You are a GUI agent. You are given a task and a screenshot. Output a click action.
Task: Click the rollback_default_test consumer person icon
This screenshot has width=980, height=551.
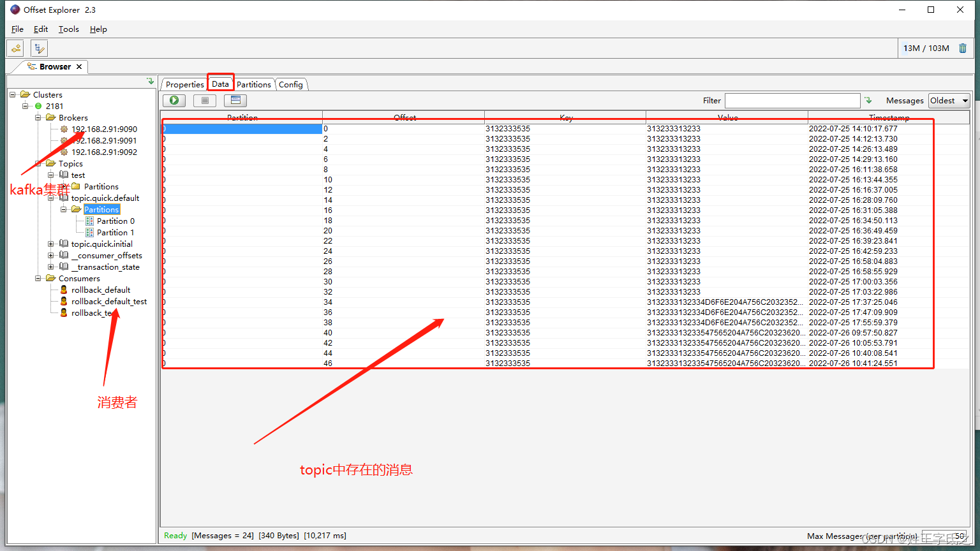pos(64,301)
